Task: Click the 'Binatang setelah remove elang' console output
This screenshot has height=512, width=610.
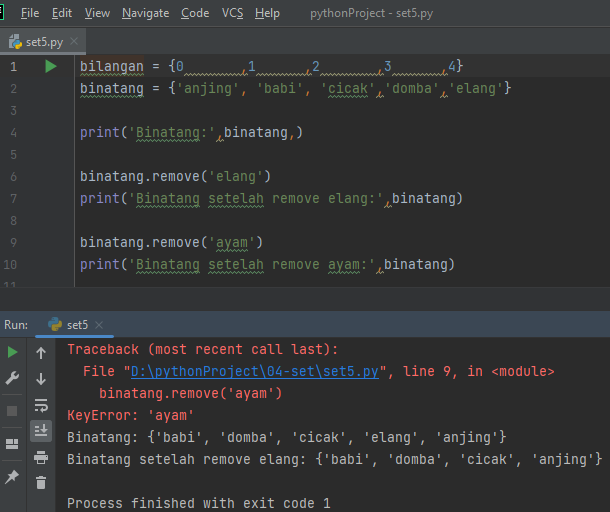Action: click(x=335, y=459)
